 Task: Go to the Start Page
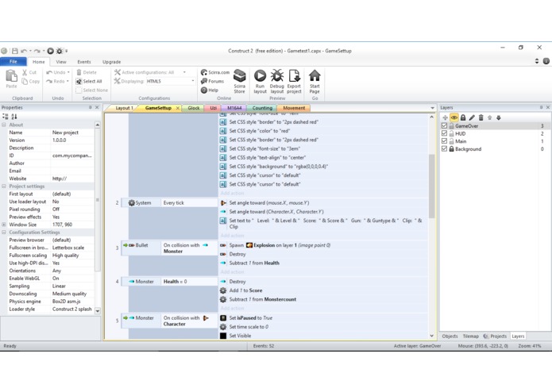click(x=315, y=81)
